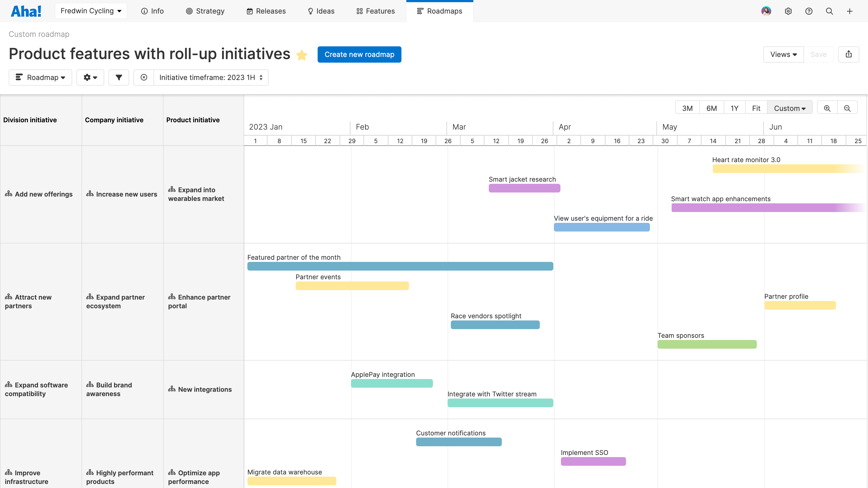Click the Aha! logo
868x488 pixels.
(26, 11)
